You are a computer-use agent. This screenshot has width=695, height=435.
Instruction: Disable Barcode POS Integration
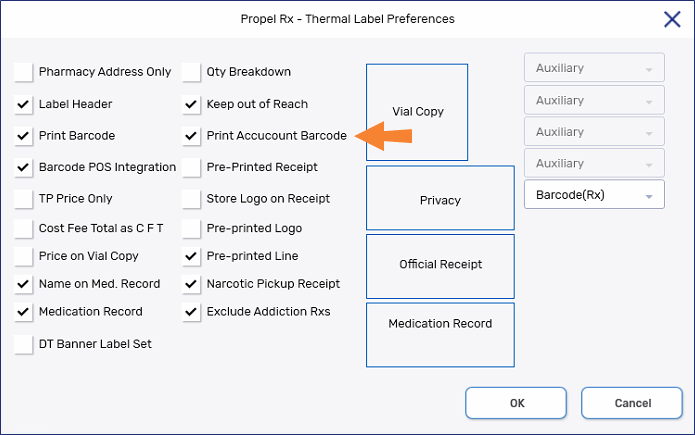click(x=23, y=167)
